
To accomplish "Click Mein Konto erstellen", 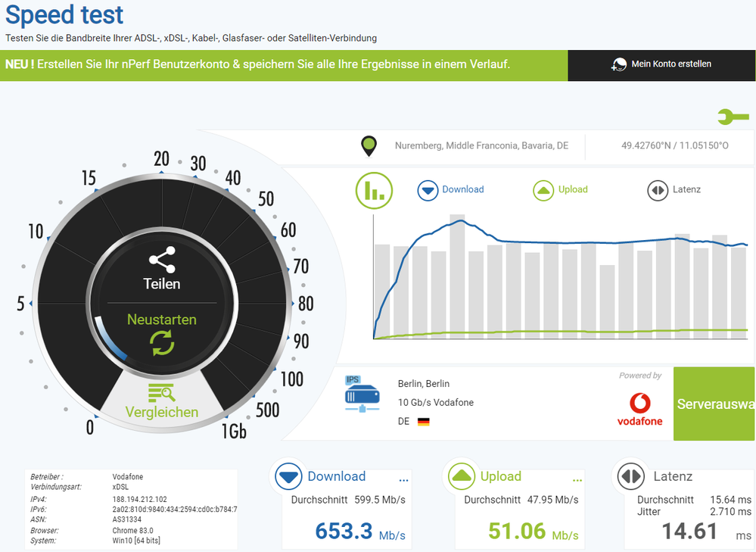I will [x=661, y=65].
